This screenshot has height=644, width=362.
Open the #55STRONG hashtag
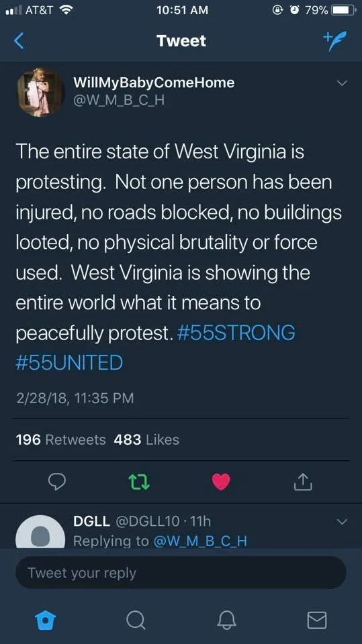236,333
